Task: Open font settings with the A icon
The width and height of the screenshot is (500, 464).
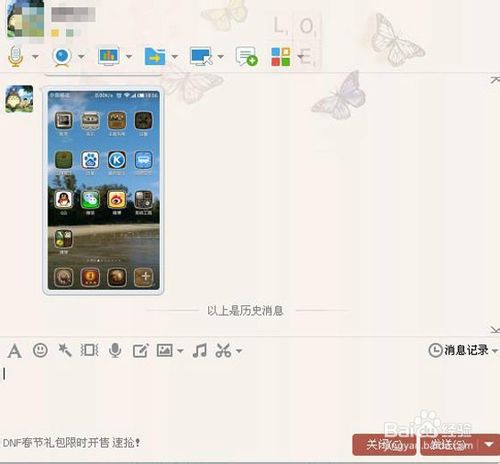Action: point(15,351)
